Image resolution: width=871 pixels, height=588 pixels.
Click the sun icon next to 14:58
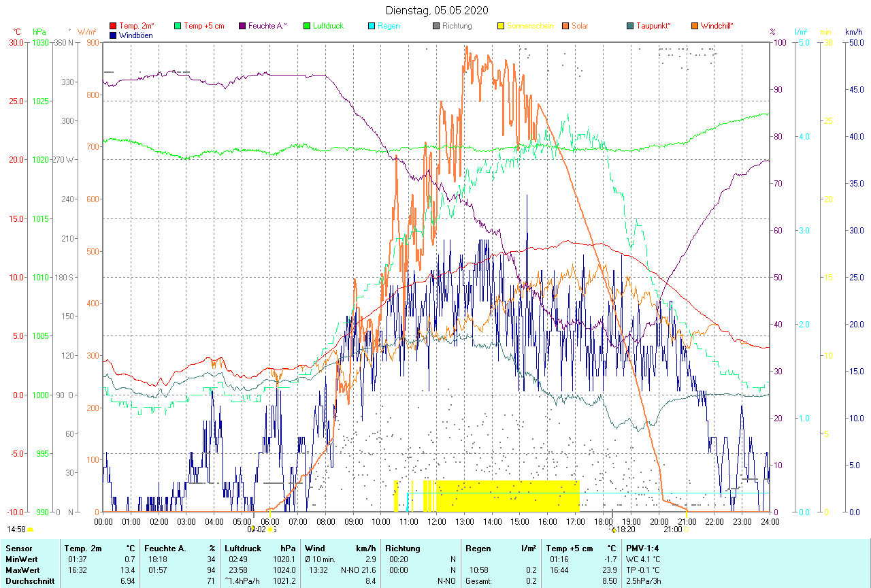30,529
